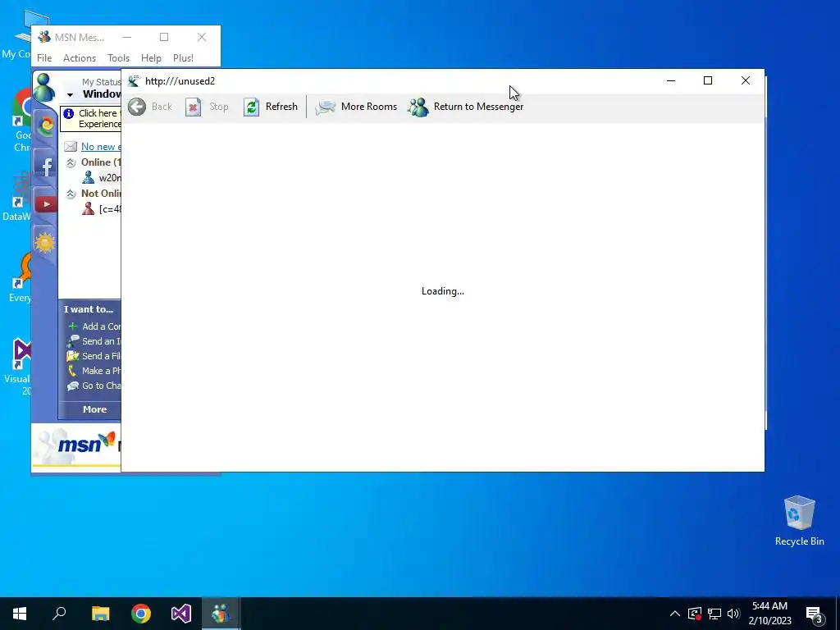
Task: Minimize the http:///unused2 chat window
Action: [671, 80]
